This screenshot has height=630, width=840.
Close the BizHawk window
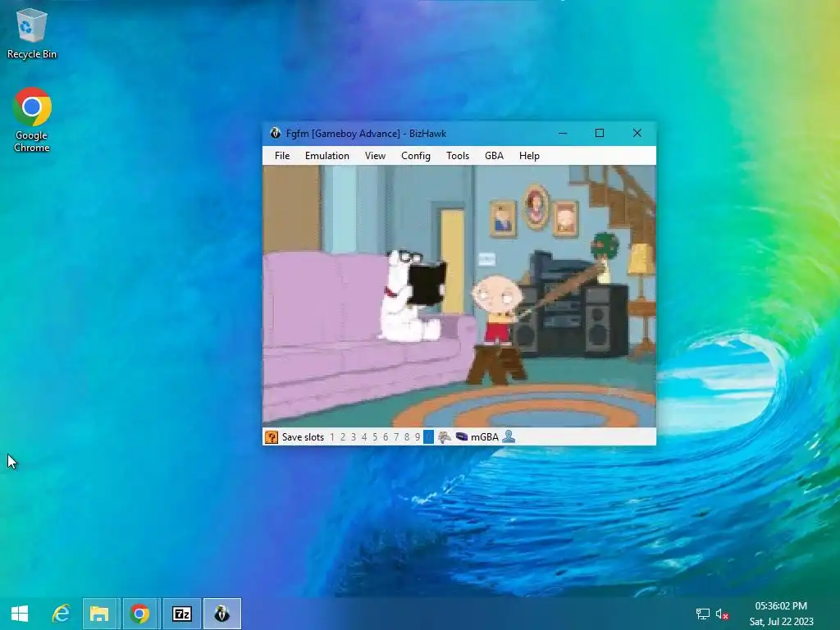coord(637,134)
